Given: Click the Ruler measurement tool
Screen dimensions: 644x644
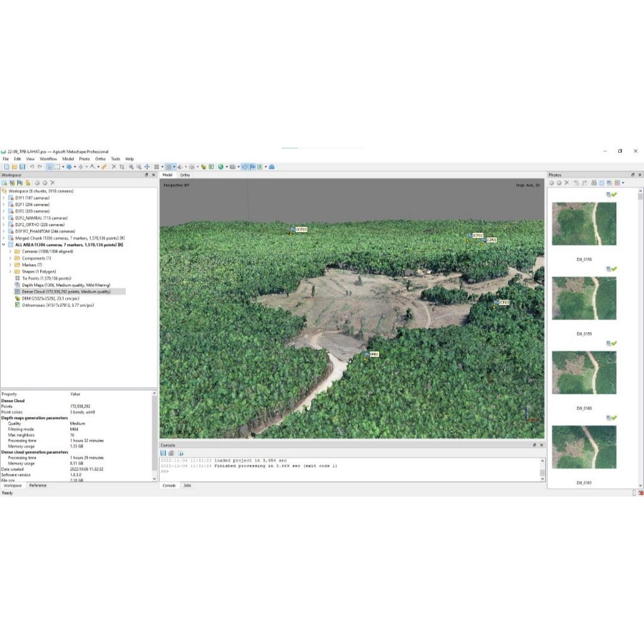Looking at the screenshot, I should pos(104,167).
